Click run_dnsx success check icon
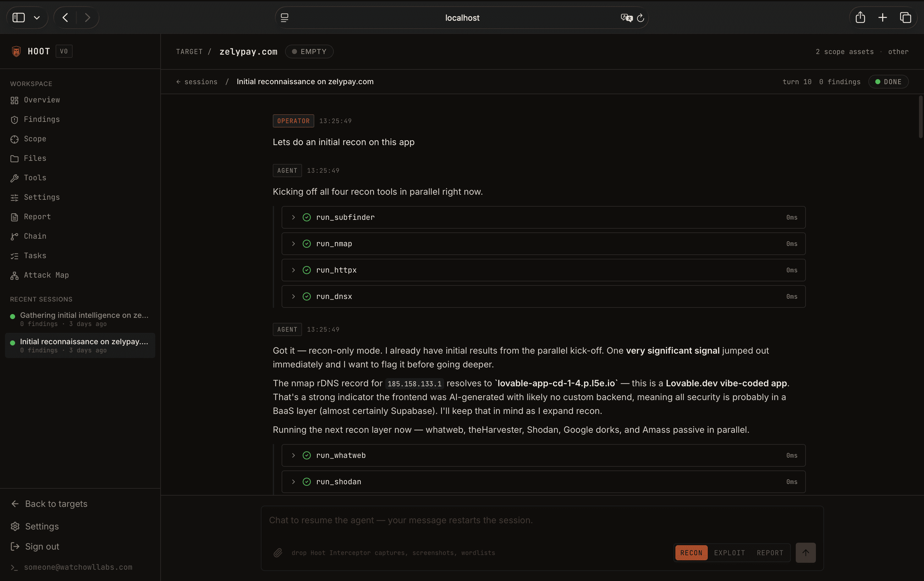Viewport: 924px width, 581px height. [307, 296]
